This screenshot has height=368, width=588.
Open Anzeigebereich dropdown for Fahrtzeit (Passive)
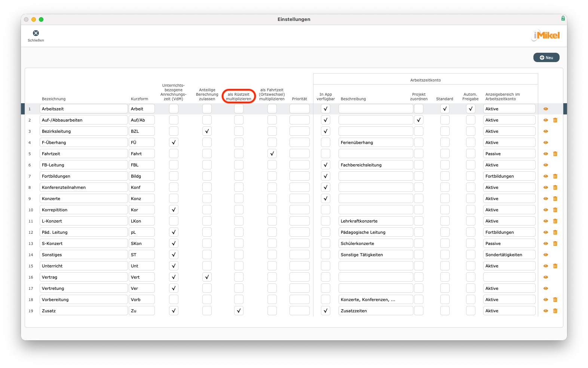[509, 154]
